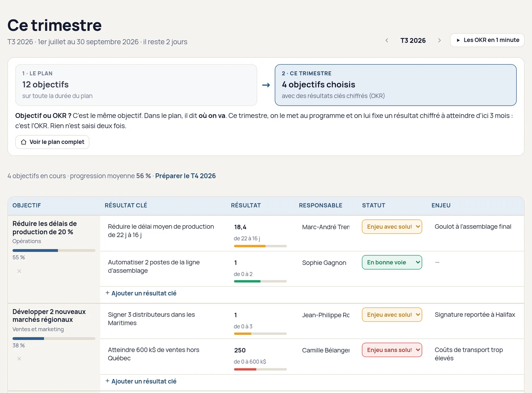Screen dimensions: 532x393
Task: Edit enjeu Goulot à l'assemblage final
Action: coord(473,227)
